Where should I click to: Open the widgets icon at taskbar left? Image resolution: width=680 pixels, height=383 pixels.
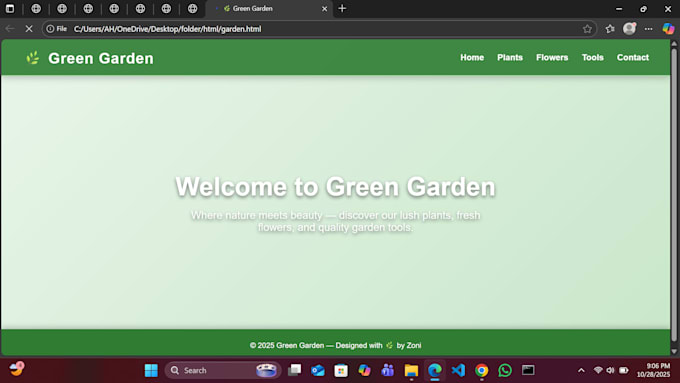point(16,370)
